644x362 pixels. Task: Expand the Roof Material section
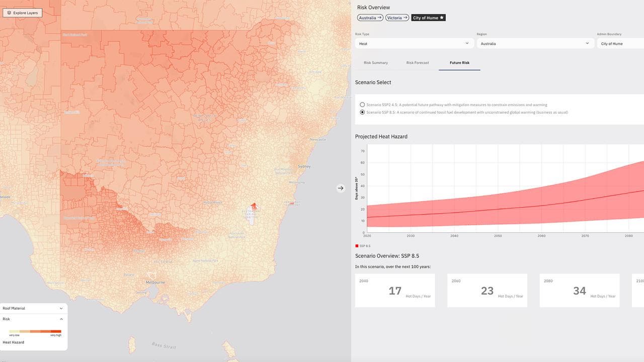[x=61, y=308]
